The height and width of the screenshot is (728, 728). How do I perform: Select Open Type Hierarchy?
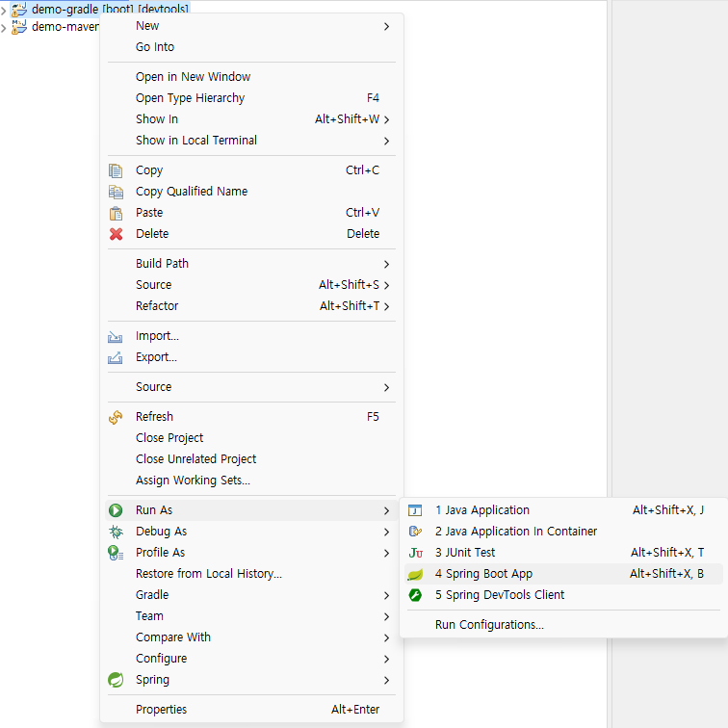[250, 98]
